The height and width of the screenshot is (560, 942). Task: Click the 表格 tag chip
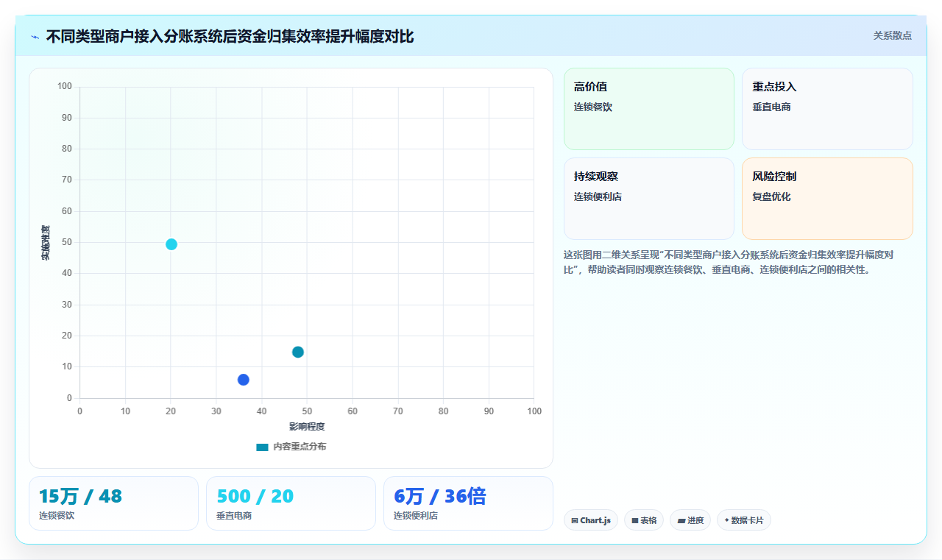pos(643,520)
